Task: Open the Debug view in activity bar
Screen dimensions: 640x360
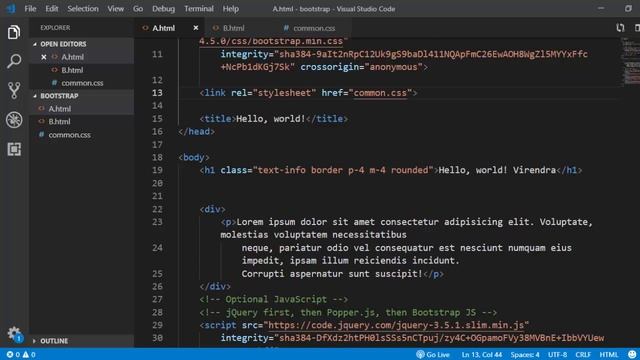Action: point(14,120)
